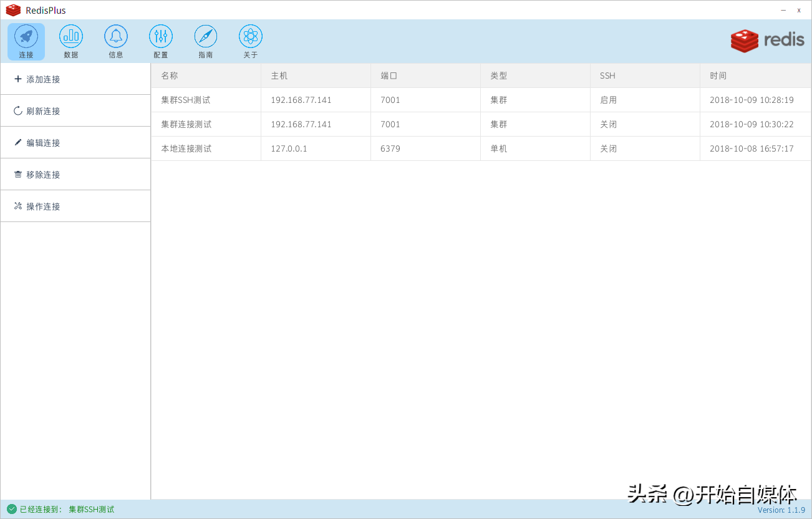The width and height of the screenshot is (812, 519).
Task: Click the tools icon beside 操作连接
Action: tap(17, 206)
